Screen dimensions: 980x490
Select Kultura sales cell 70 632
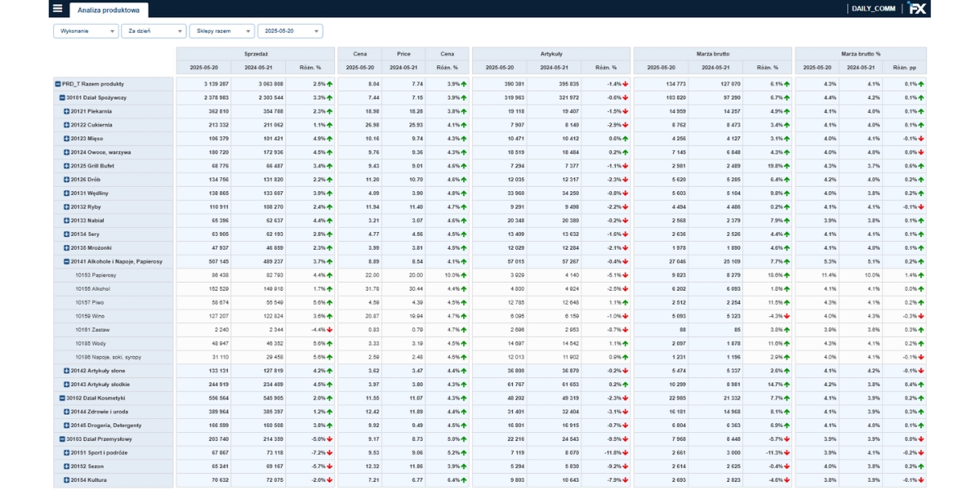(x=203, y=480)
